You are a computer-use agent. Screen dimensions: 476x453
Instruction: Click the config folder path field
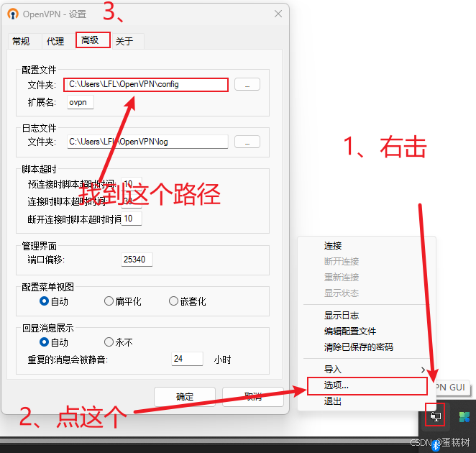[146, 84]
